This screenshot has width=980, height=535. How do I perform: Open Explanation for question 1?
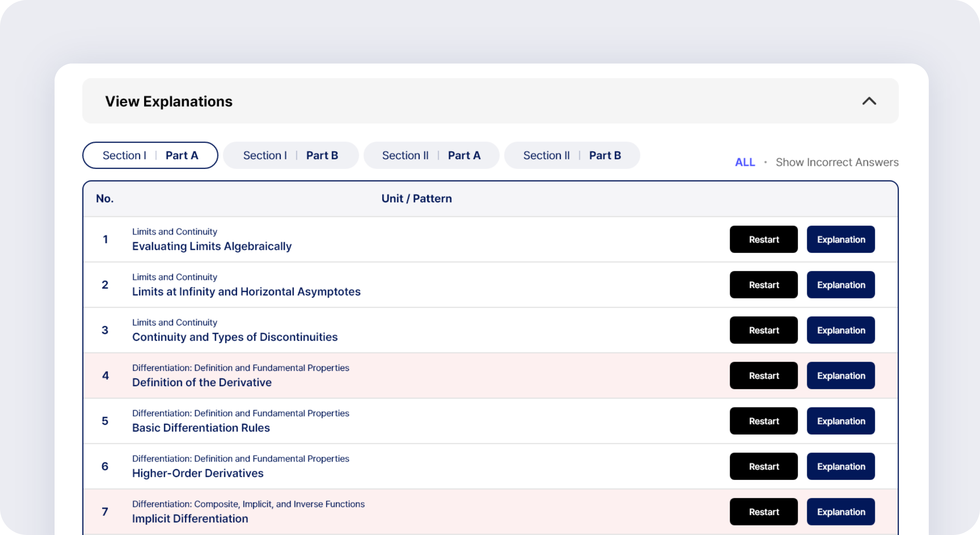tap(841, 240)
